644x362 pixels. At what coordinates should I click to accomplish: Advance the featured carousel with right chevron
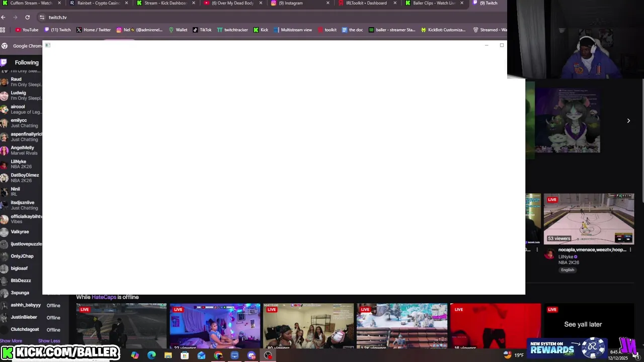pos(628,121)
